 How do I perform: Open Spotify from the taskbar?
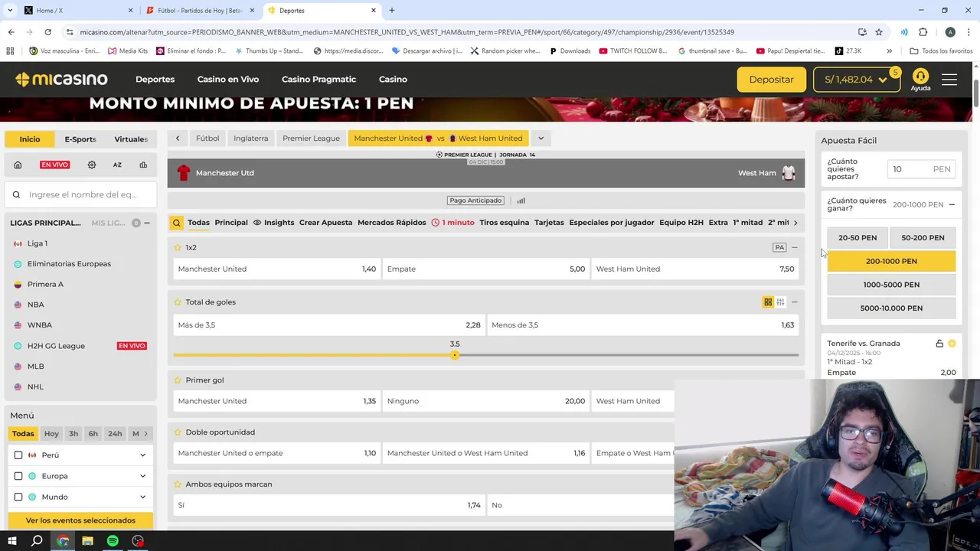pos(113,541)
